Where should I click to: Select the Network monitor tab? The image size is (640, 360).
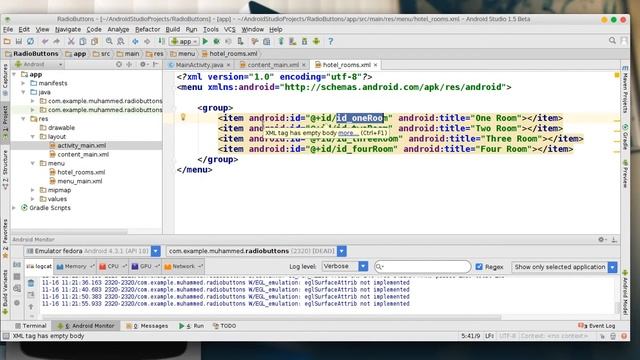[183, 267]
